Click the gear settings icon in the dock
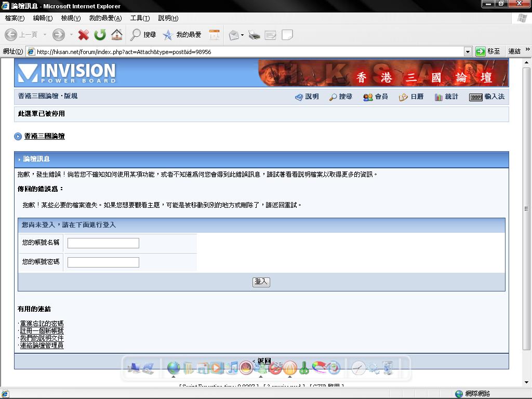 click(x=374, y=368)
